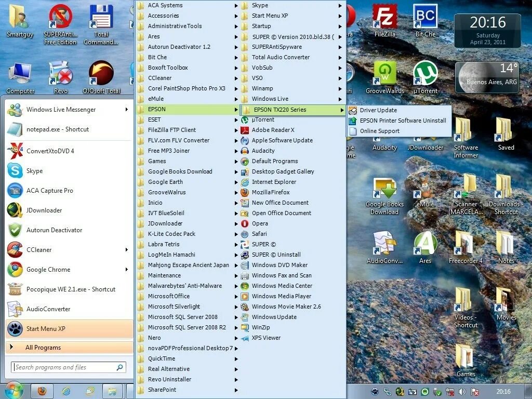The height and width of the screenshot is (399, 532).
Task: Open Total Commander desktop shortcut
Action: point(101,24)
